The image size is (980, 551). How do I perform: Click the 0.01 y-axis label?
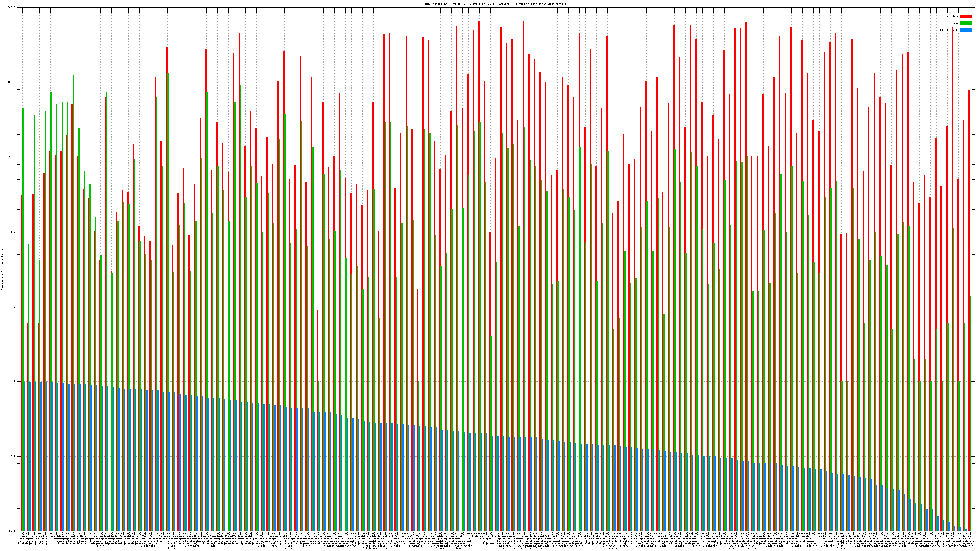coord(13,531)
